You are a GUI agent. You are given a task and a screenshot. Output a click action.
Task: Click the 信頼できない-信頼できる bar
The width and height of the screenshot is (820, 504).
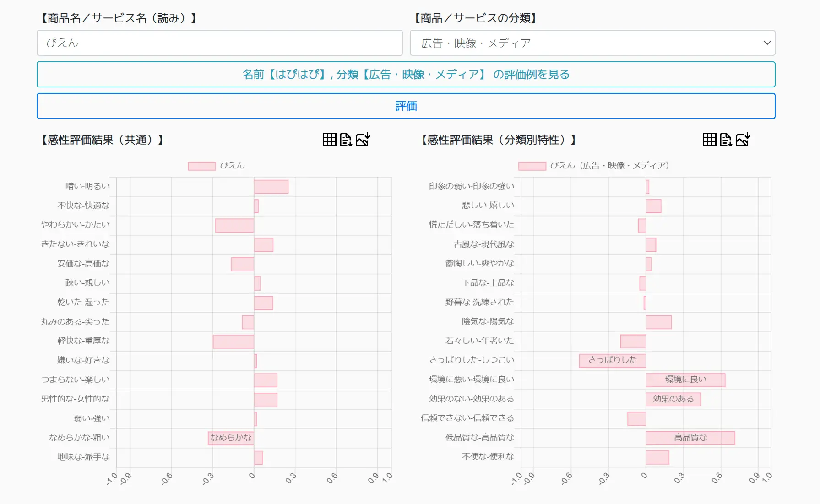pos(637,418)
